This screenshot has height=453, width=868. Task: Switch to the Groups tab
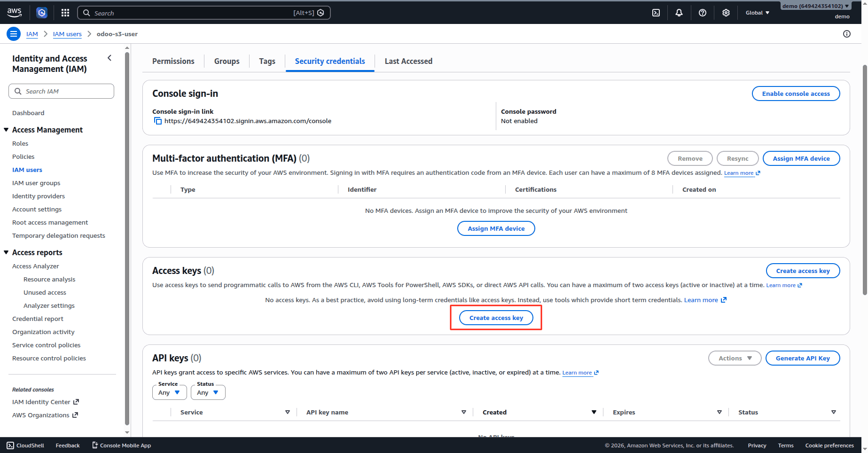coord(227,61)
